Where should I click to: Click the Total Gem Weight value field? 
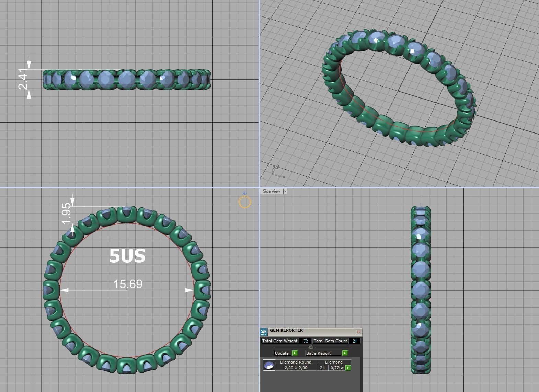click(305, 341)
